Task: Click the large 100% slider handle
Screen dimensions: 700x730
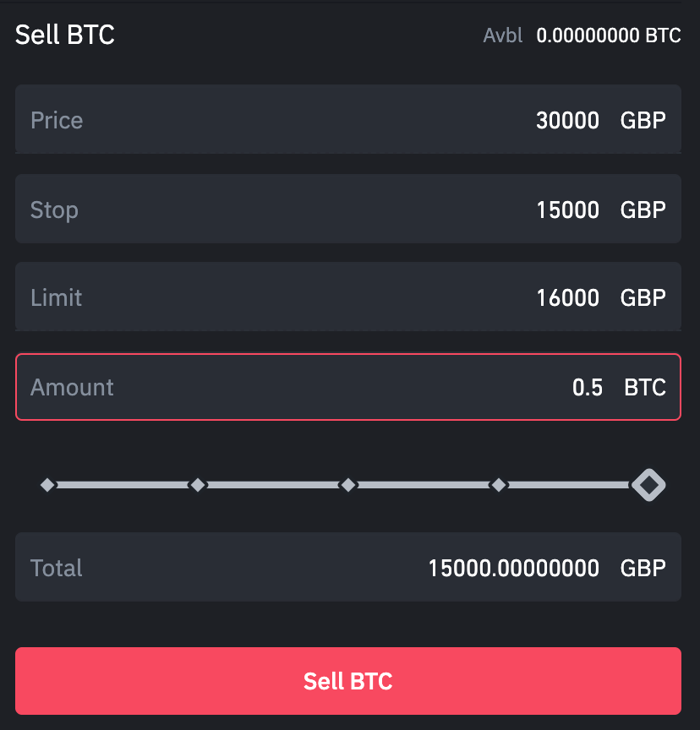Action: [x=648, y=485]
